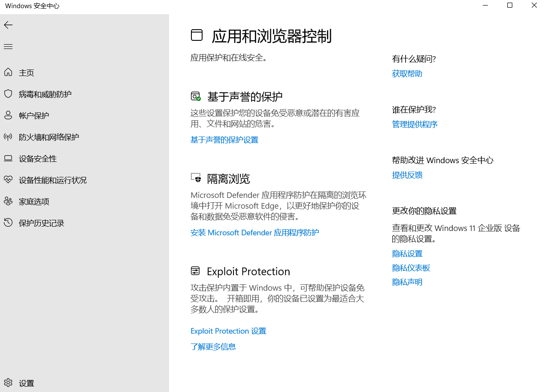Click the 获取帮助 link

pos(407,73)
